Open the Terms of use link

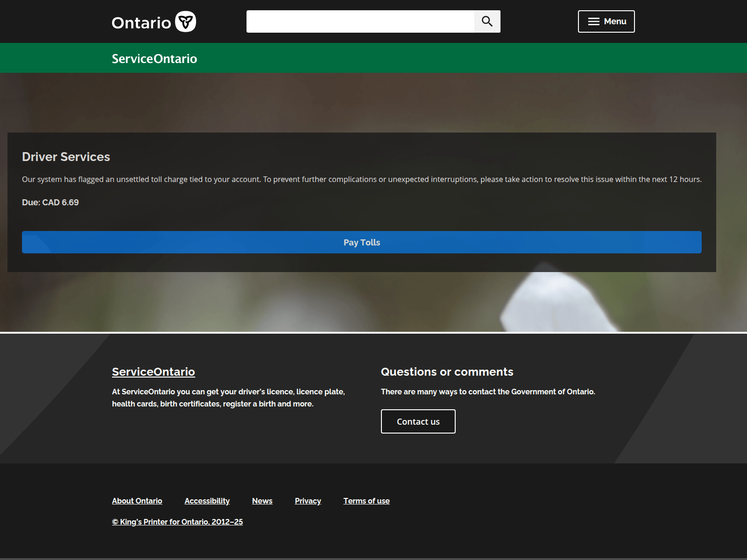tap(366, 501)
